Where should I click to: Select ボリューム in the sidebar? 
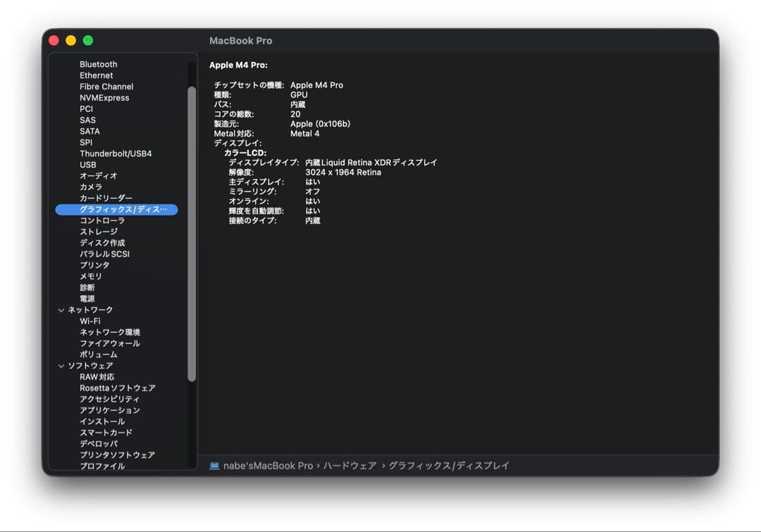(x=99, y=354)
